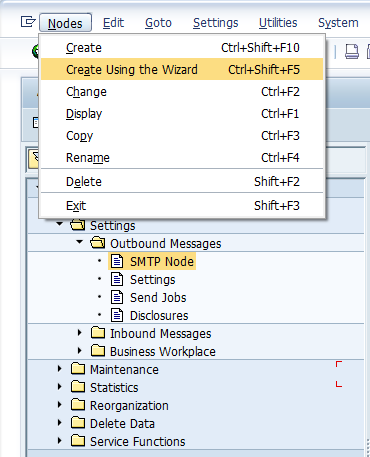
Task: Expand the Statistics folder
Action: (x=60, y=387)
